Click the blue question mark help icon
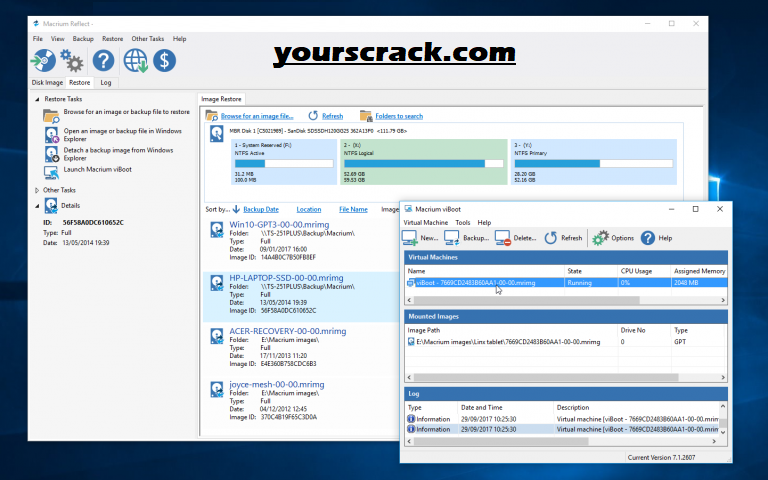 point(103,61)
